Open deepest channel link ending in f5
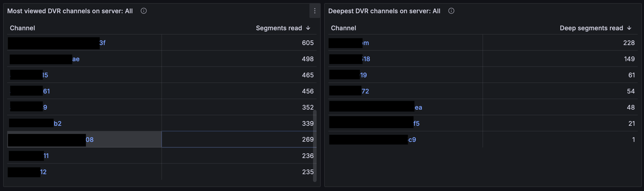 (x=416, y=123)
